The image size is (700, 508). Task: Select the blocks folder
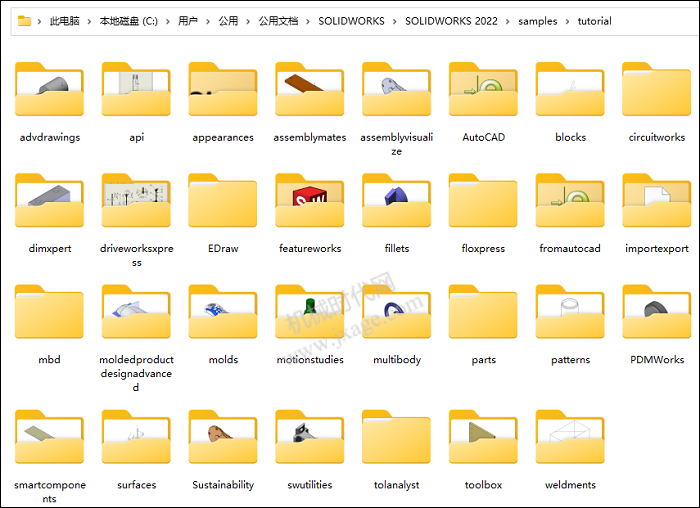tap(570, 89)
